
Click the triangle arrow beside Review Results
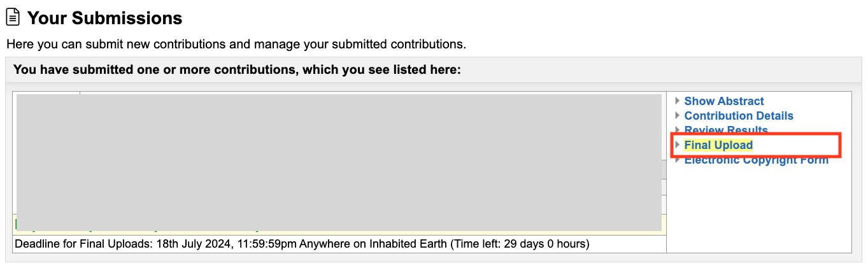tap(678, 130)
